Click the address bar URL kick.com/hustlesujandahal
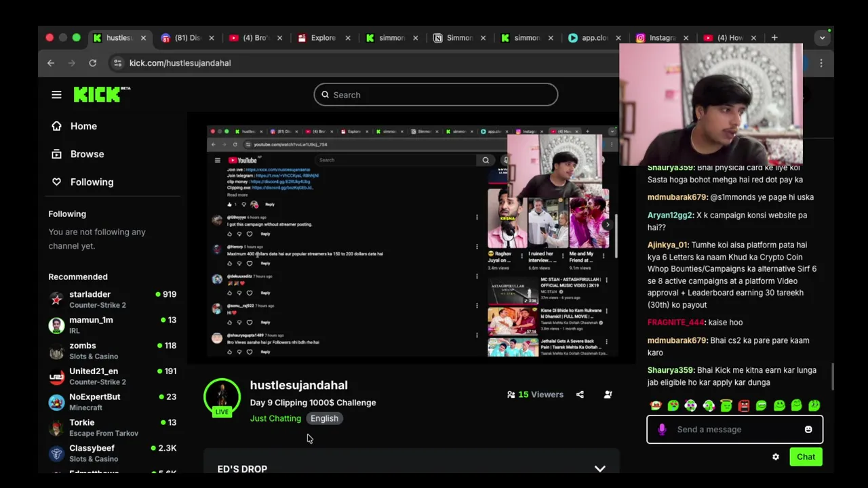The height and width of the screenshot is (488, 868). pyautogui.click(x=180, y=63)
